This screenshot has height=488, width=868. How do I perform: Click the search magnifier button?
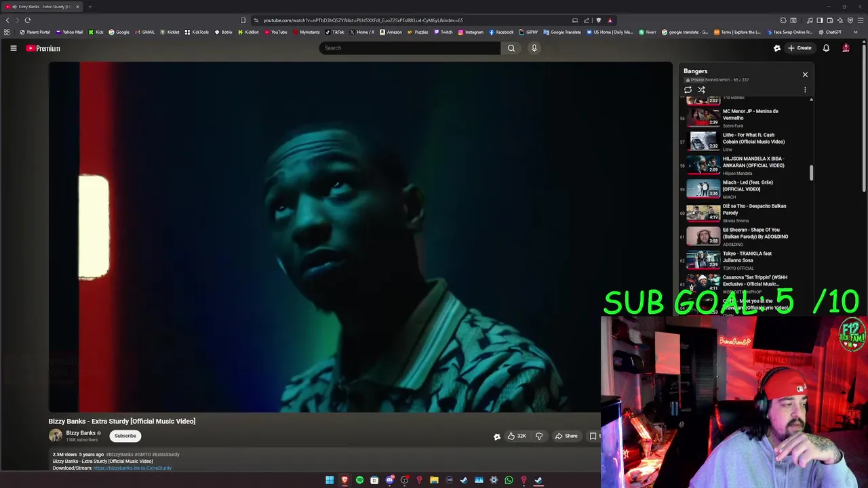coord(511,48)
